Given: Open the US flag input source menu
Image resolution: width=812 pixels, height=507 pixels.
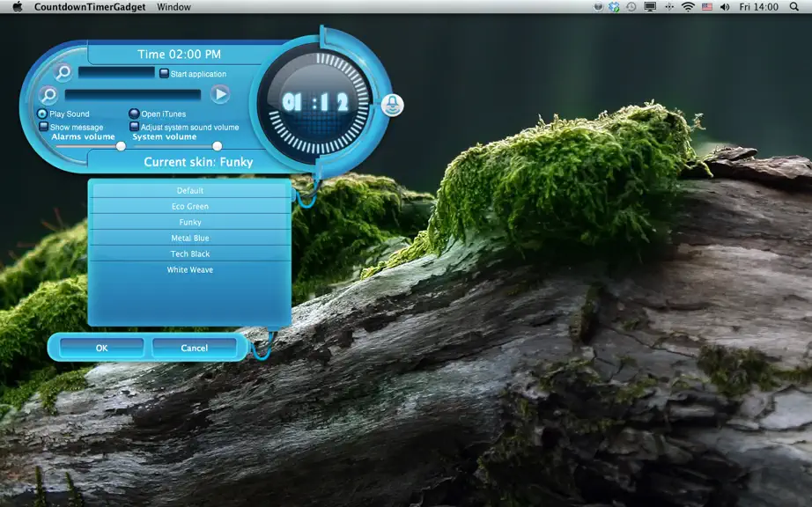Looking at the screenshot, I should pyautogui.click(x=707, y=7).
